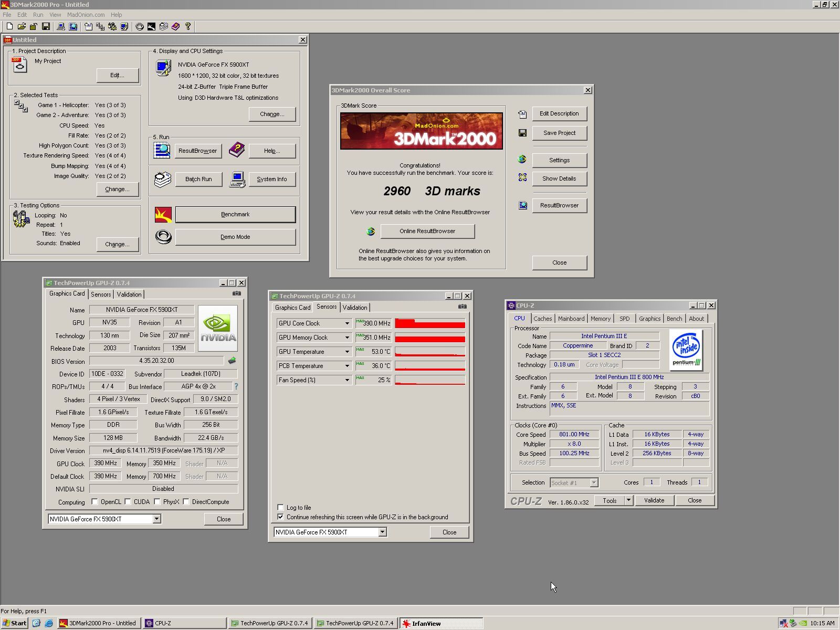
Task: Switch to the Mainboard tab in CPU-Z
Action: (x=571, y=319)
